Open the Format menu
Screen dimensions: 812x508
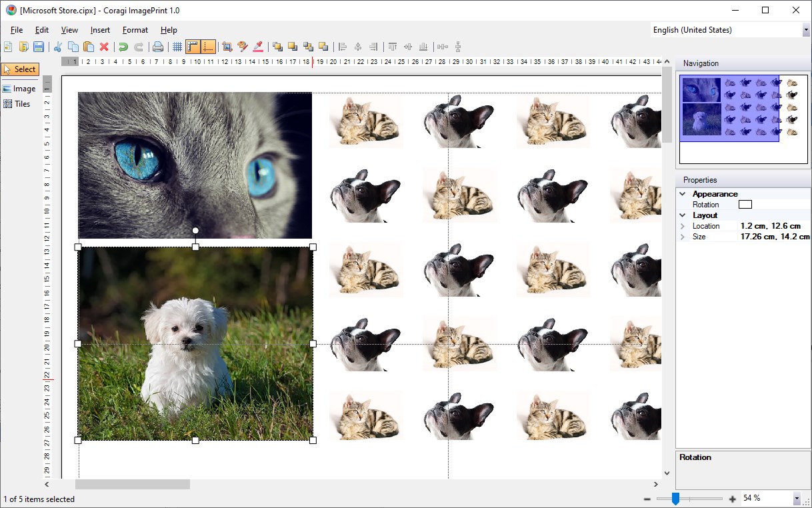[135, 29]
